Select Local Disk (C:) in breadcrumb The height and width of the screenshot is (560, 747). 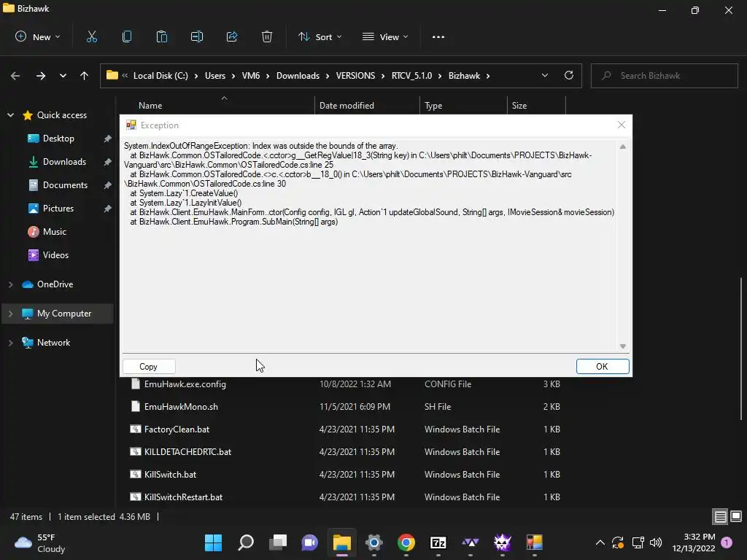click(x=160, y=76)
